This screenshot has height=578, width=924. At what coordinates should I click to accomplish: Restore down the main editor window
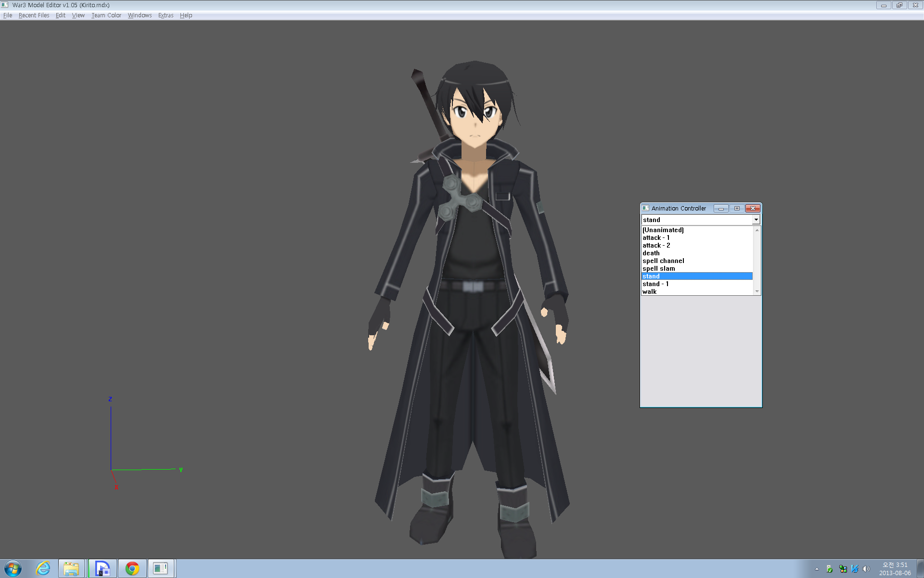tap(899, 5)
